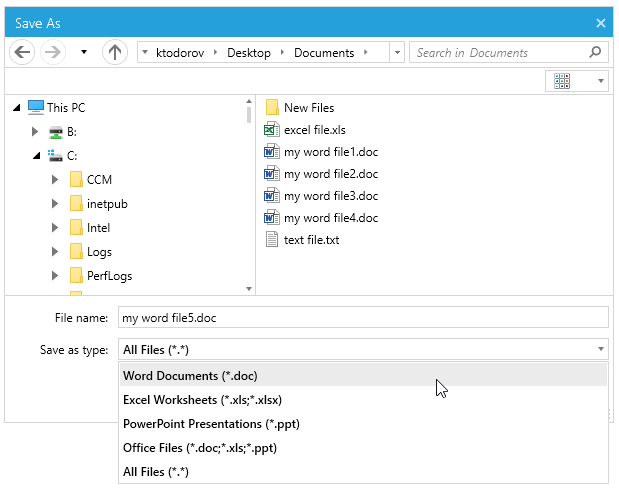Select the Logs folder icon
This screenshot has width=619, height=489.
pos(76,251)
